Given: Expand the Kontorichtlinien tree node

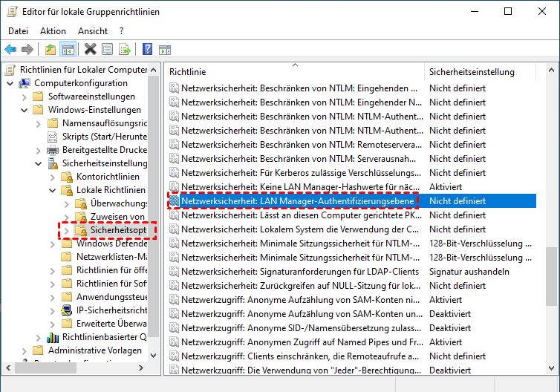Looking at the screenshot, I should pyautogui.click(x=52, y=177).
